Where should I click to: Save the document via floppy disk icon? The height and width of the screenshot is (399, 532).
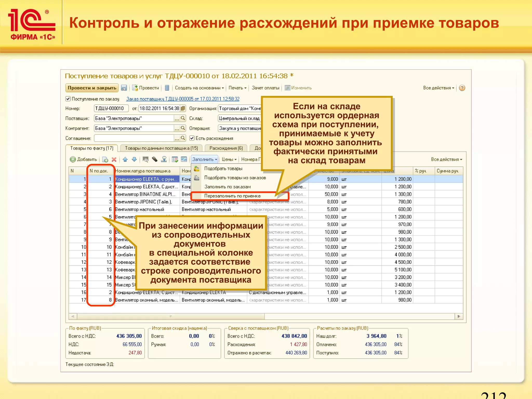(124, 88)
